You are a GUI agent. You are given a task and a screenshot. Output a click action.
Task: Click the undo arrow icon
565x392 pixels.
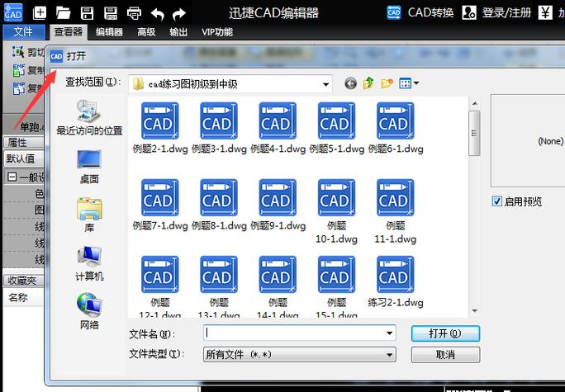click(x=157, y=12)
